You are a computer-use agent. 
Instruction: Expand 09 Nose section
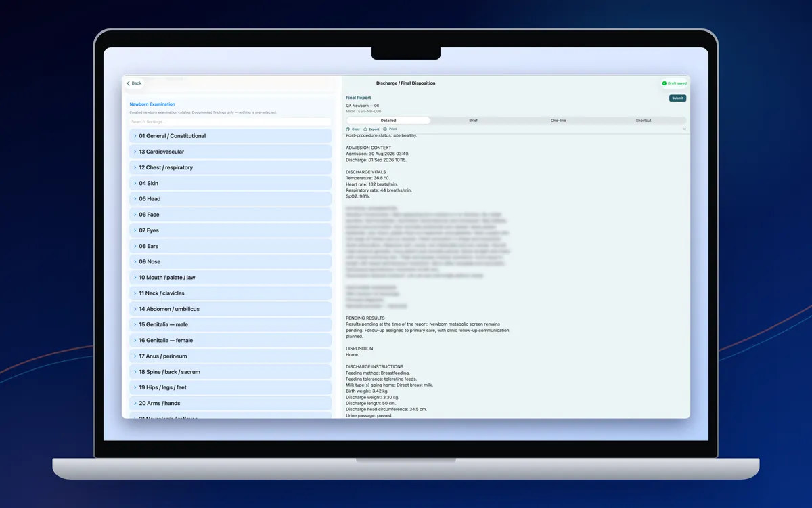(230, 261)
